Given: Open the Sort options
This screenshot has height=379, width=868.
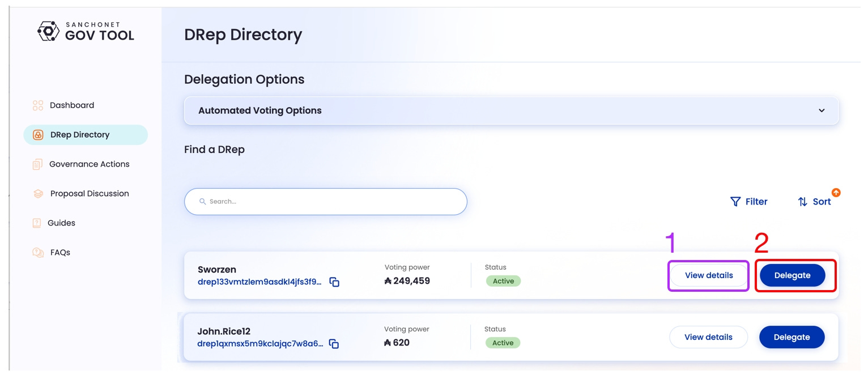Looking at the screenshot, I should click(814, 202).
